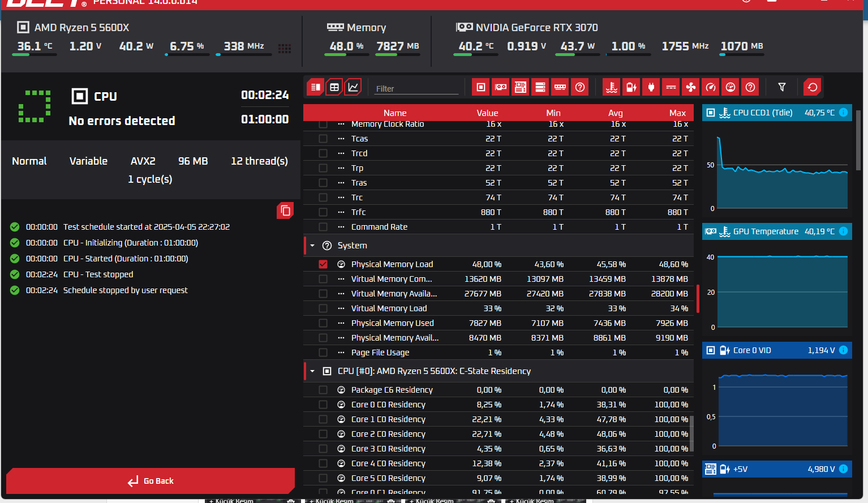
Task: Click the NVIDIA GeForce RTX 3070 header label
Action: coord(536,28)
